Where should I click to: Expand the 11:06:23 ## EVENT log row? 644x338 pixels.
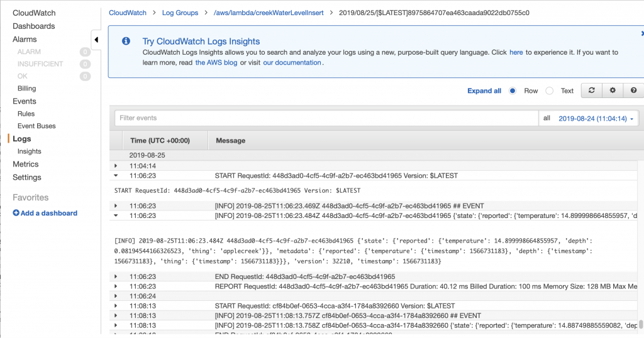click(116, 206)
